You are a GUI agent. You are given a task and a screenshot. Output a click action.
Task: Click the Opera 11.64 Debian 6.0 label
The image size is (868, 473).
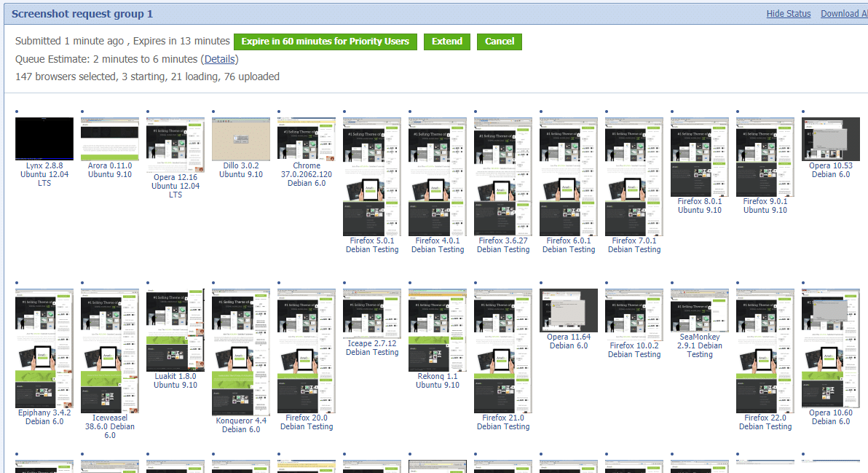point(569,341)
